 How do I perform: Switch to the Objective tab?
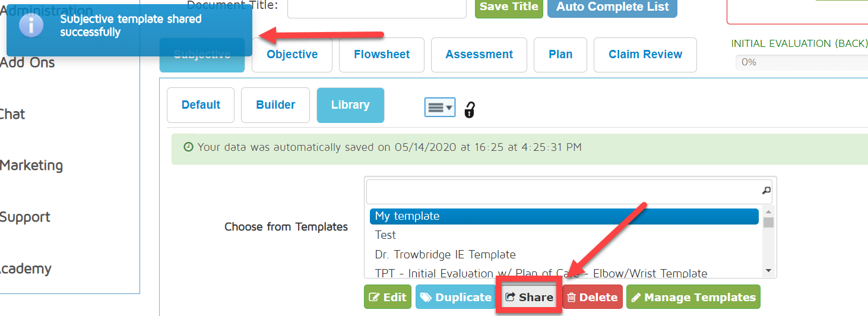pyautogui.click(x=292, y=55)
